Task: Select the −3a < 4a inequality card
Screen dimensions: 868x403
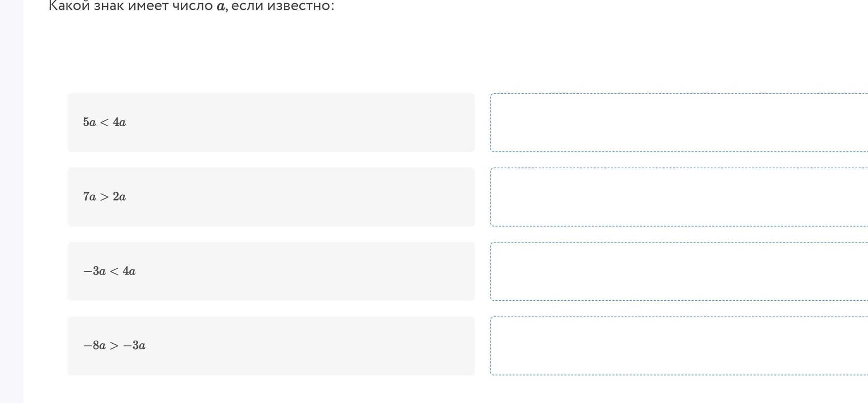Action: click(271, 271)
